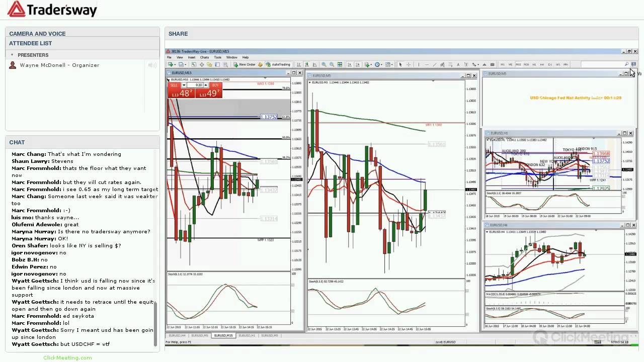Launch MetaEditor from the toolbar
Screen dimensions: 644x362
[260, 64]
